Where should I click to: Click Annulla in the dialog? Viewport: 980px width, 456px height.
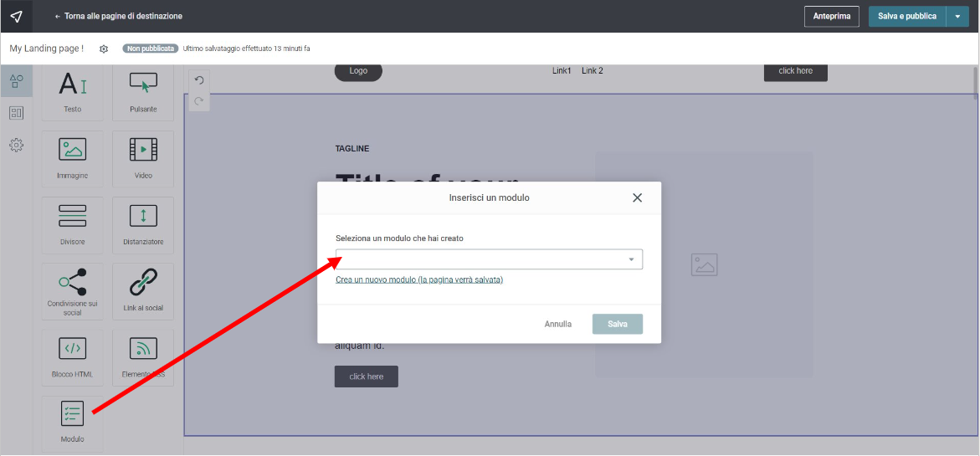558,324
